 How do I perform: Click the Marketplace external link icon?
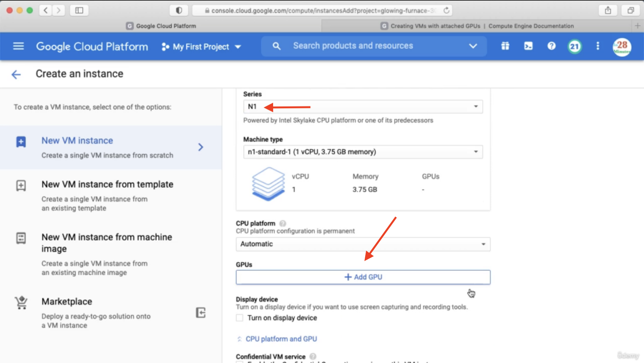[200, 313]
